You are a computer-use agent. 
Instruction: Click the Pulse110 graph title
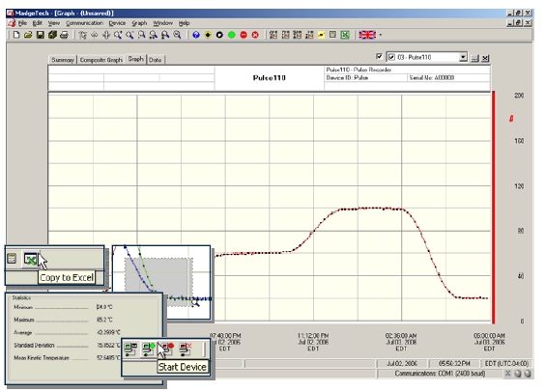pyautogui.click(x=270, y=78)
